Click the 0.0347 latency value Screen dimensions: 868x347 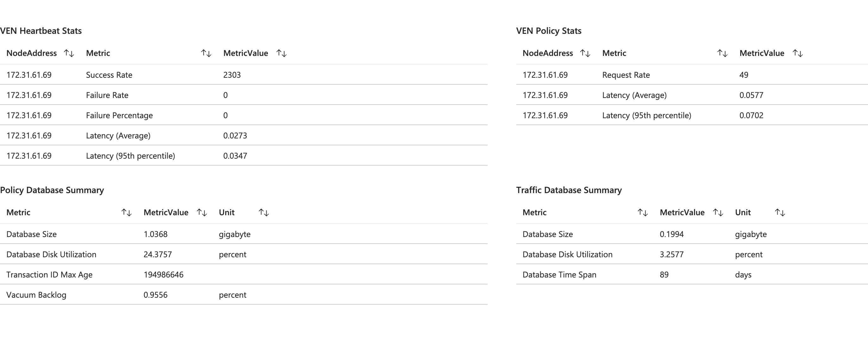click(235, 156)
